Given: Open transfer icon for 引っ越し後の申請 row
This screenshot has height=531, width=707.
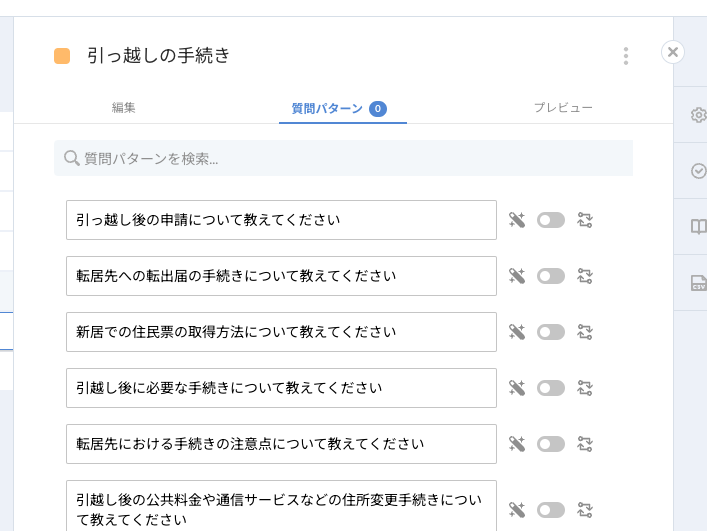Looking at the screenshot, I should click(585, 220).
